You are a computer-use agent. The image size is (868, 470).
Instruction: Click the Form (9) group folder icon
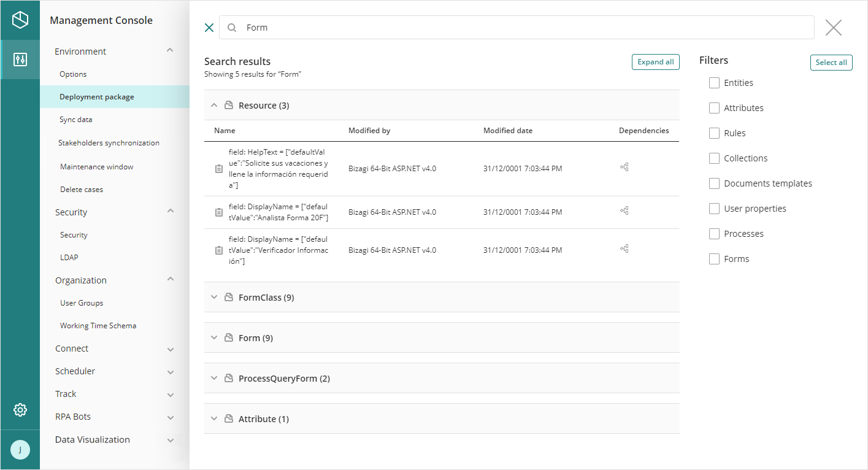tap(229, 338)
